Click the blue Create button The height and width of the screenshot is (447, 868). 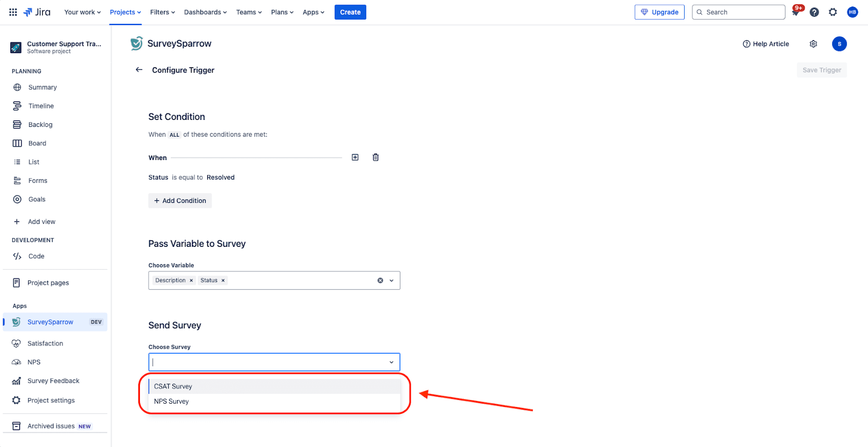tap(350, 12)
